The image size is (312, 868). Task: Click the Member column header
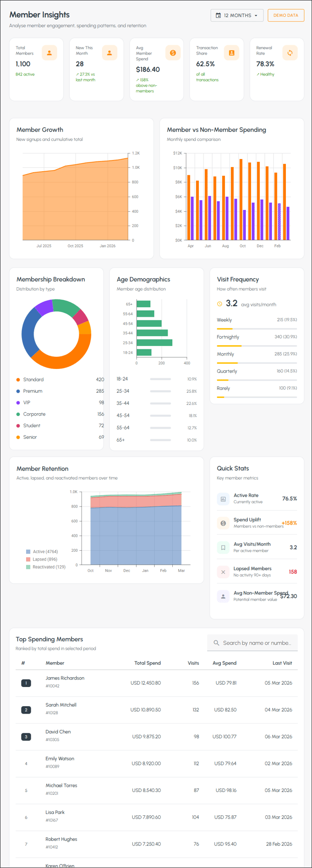point(55,663)
